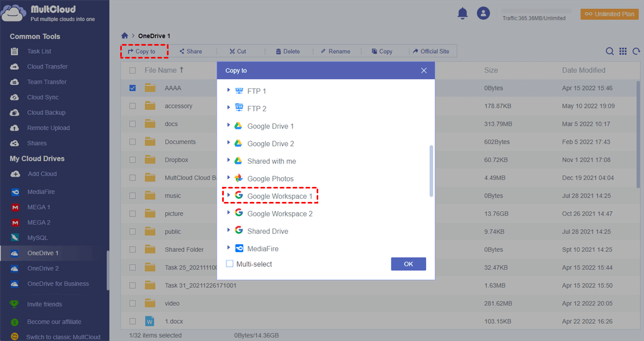Viewport: 644px width, 341px height.
Task: Click the Shares sidebar icon
Action: [x=15, y=143]
